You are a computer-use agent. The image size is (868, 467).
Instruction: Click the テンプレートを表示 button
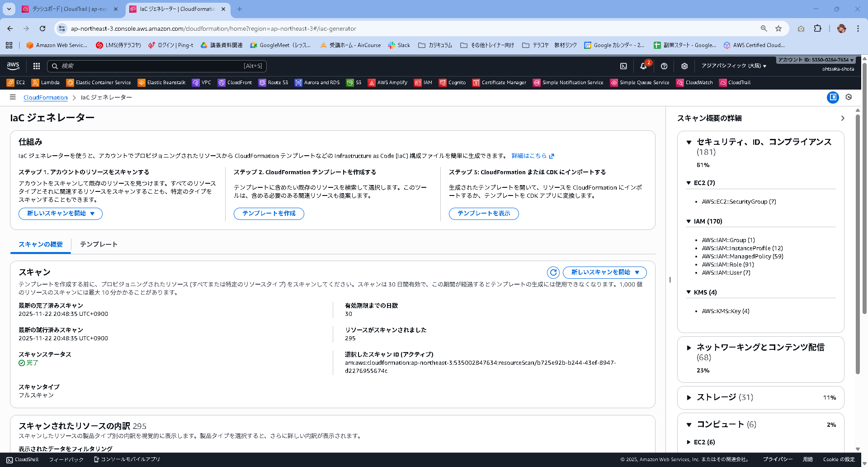tap(484, 214)
